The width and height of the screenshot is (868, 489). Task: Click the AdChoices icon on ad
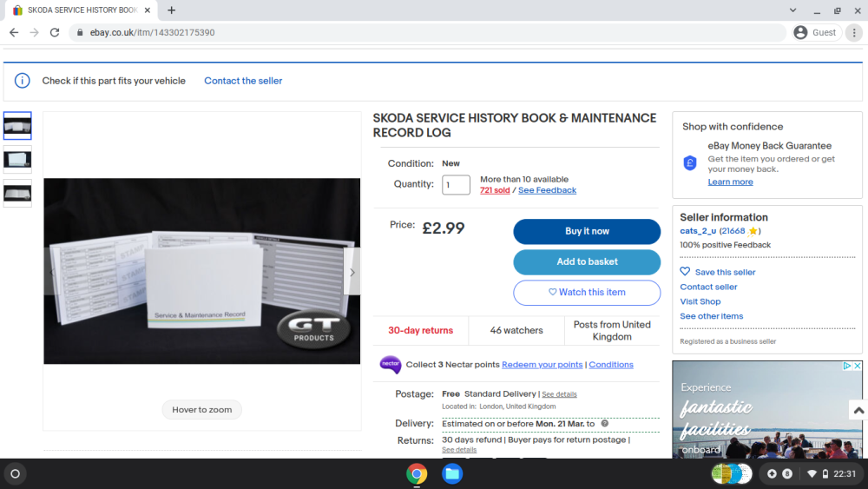pyautogui.click(x=847, y=366)
